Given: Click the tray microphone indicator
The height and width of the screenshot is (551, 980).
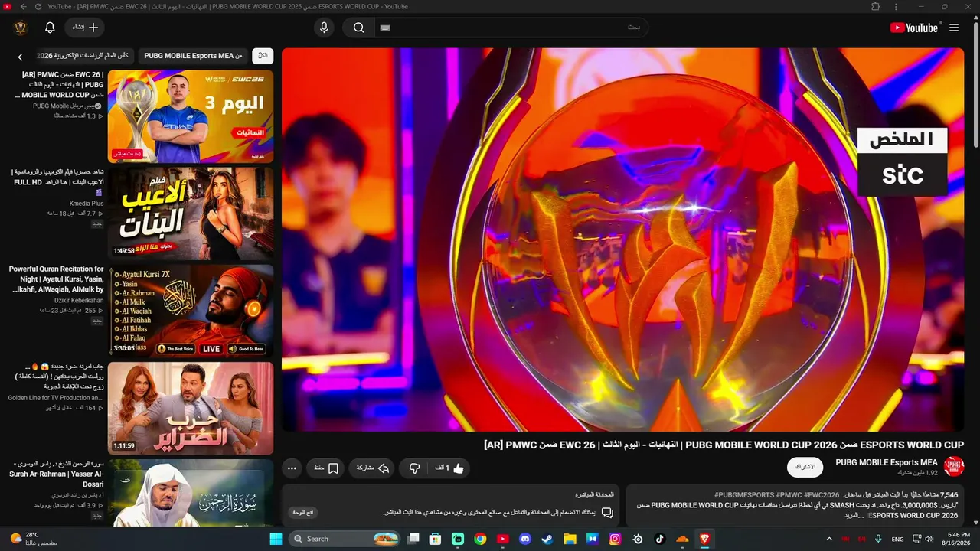Looking at the screenshot, I should (879, 539).
